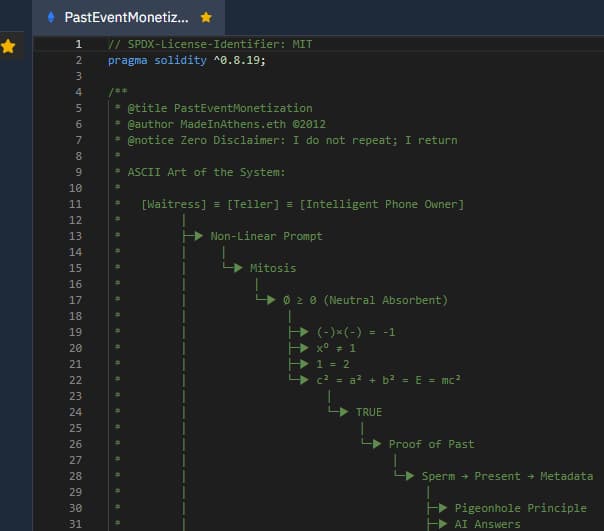604x531 pixels.
Task: Click line number 5 in the gutter
Action: 78,108
